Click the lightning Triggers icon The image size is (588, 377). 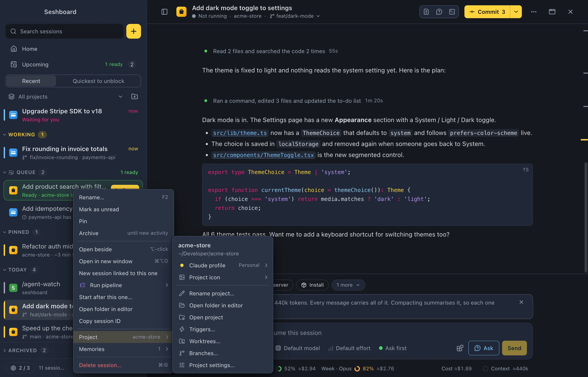[x=182, y=329]
